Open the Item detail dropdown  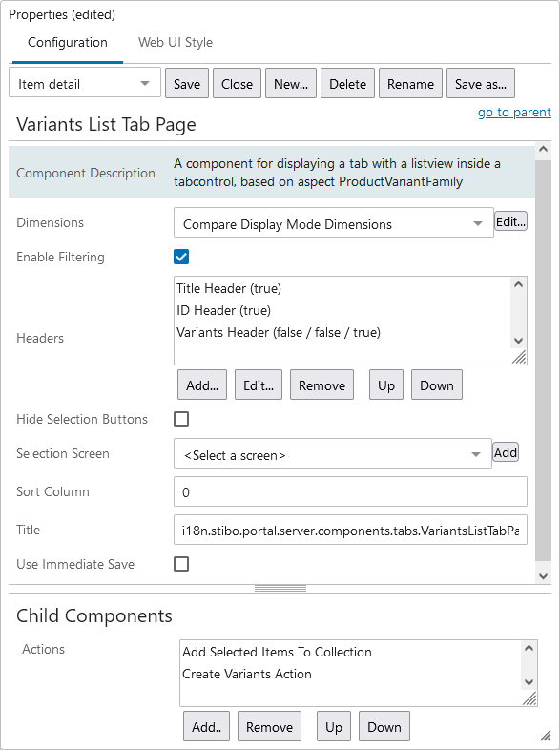tap(85, 84)
